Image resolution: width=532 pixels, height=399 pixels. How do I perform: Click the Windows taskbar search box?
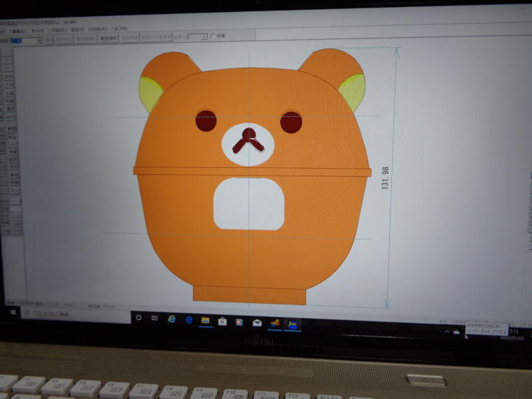76,314
